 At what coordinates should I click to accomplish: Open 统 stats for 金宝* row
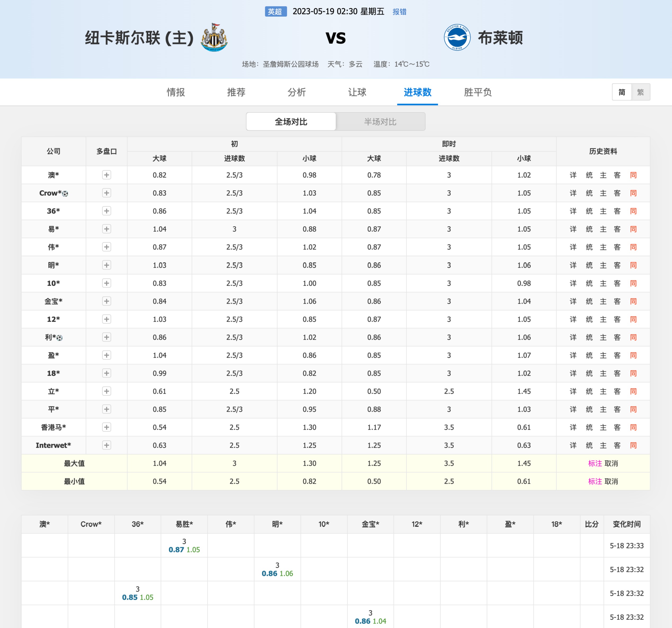point(589,301)
